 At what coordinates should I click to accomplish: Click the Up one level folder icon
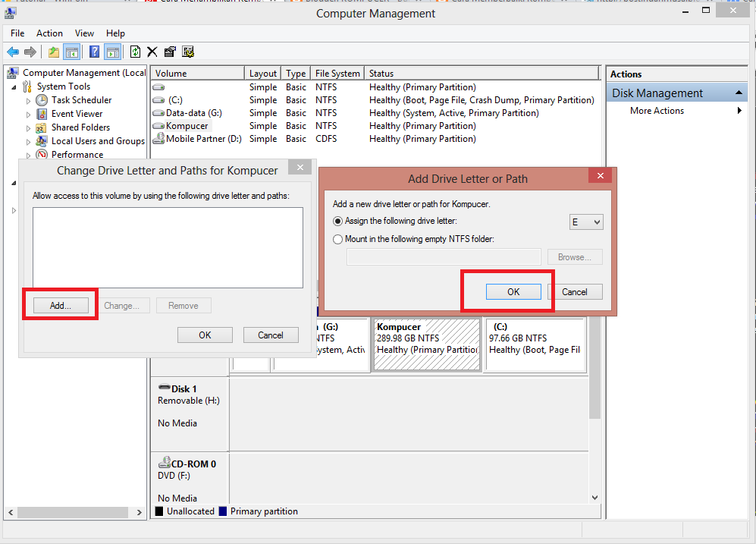(x=54, y=52)
